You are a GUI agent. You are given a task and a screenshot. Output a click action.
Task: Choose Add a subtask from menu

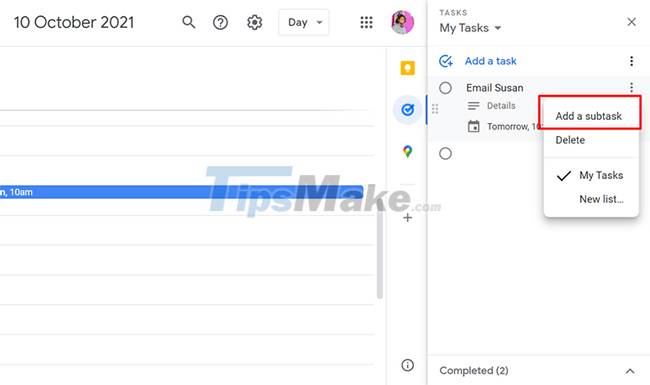tap(591, 116)
